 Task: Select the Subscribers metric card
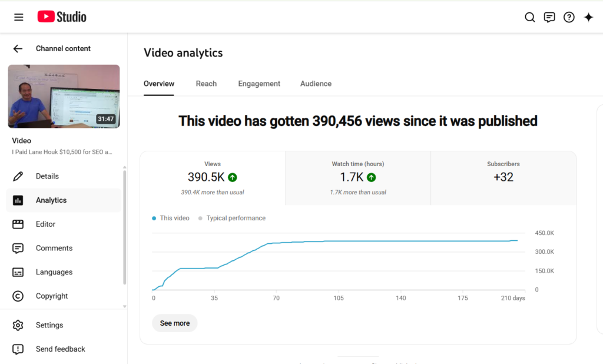point(503,178)
